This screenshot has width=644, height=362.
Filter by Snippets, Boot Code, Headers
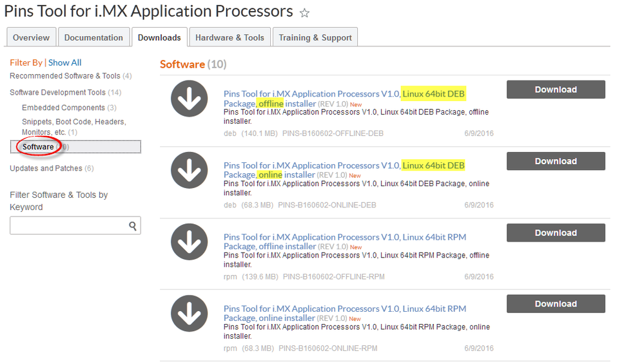point(74,127)
